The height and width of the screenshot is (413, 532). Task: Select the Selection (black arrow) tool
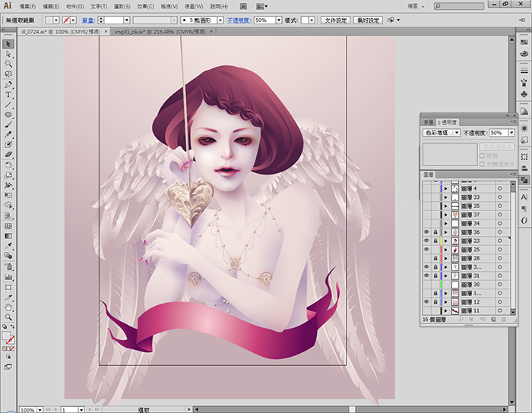tap(8, 44)
